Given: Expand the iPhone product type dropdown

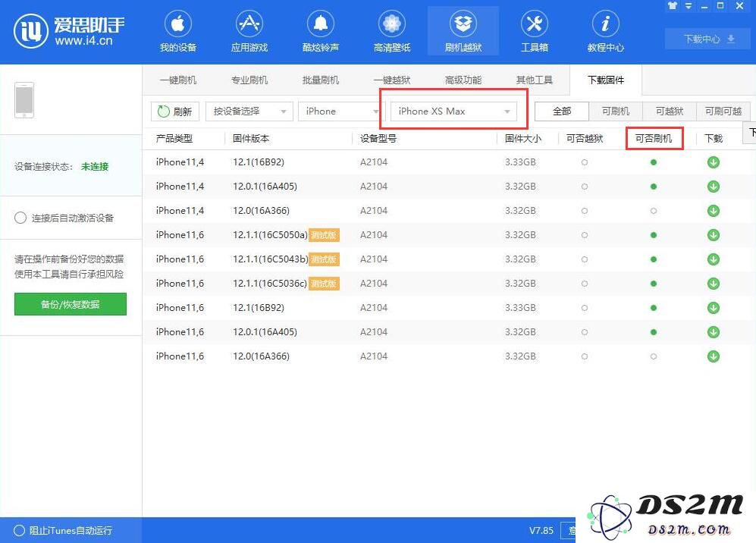Looking at the screenshot, I should [x=341, y=111].
